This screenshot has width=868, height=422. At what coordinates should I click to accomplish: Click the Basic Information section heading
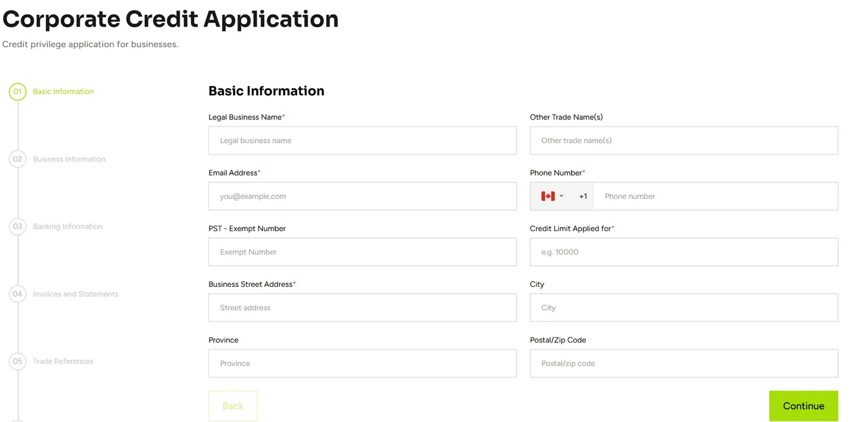[x=266, y=91]
